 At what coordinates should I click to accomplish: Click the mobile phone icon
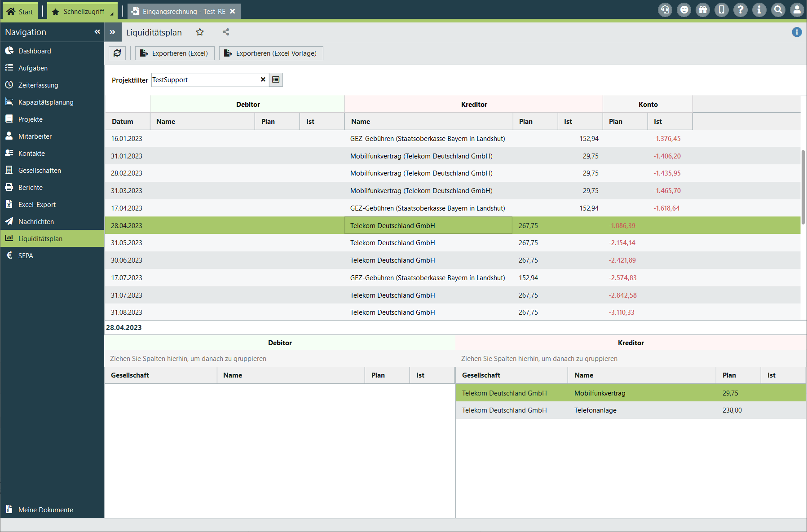click(722, 10)
